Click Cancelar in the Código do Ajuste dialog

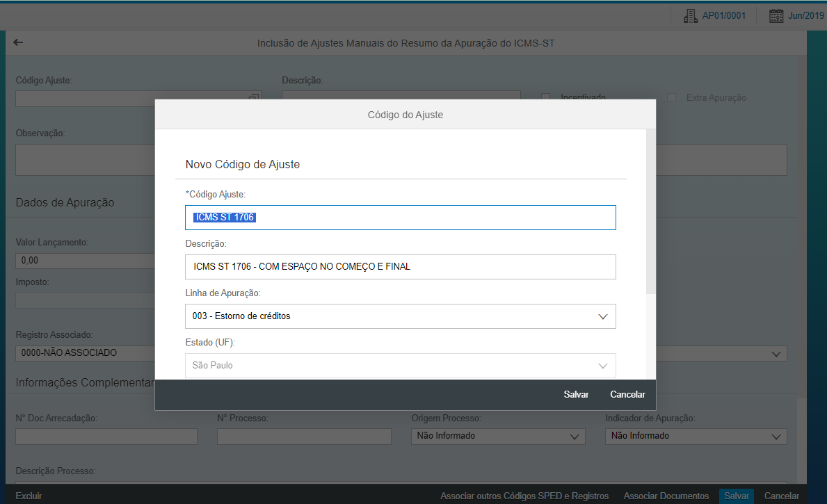point(627,394)
